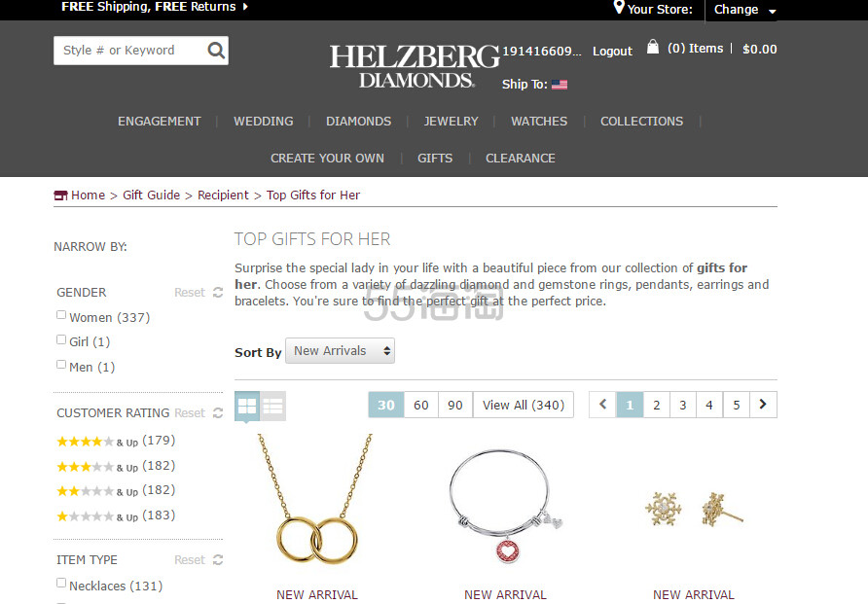Image resolution: width=868 pixels, height=604 pixels.
Task: Go to next results page arrow
Action: pyautogui.click(x=763, y=405)
